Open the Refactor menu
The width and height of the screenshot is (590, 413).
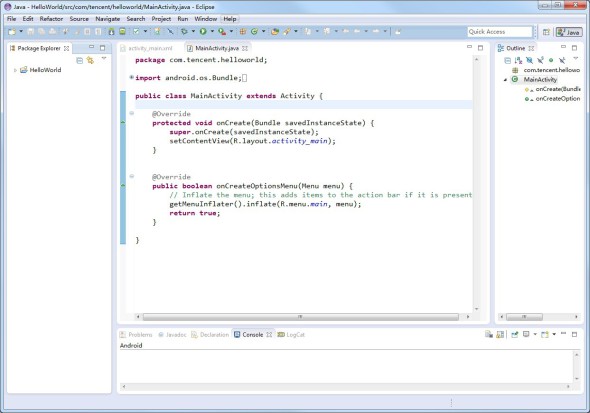(51, 19)
